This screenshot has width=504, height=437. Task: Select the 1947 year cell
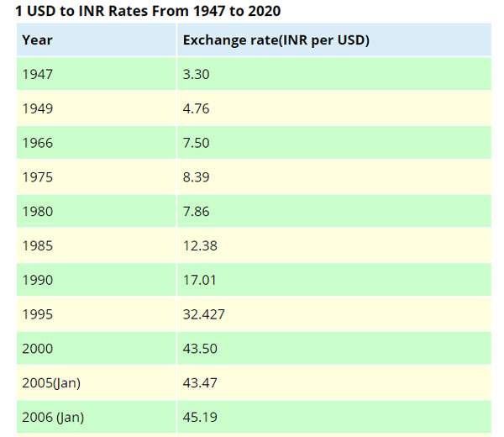[x=37, y=74]
